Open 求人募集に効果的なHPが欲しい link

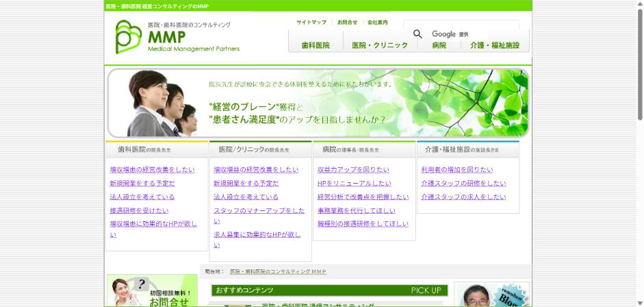pos(257,240)
